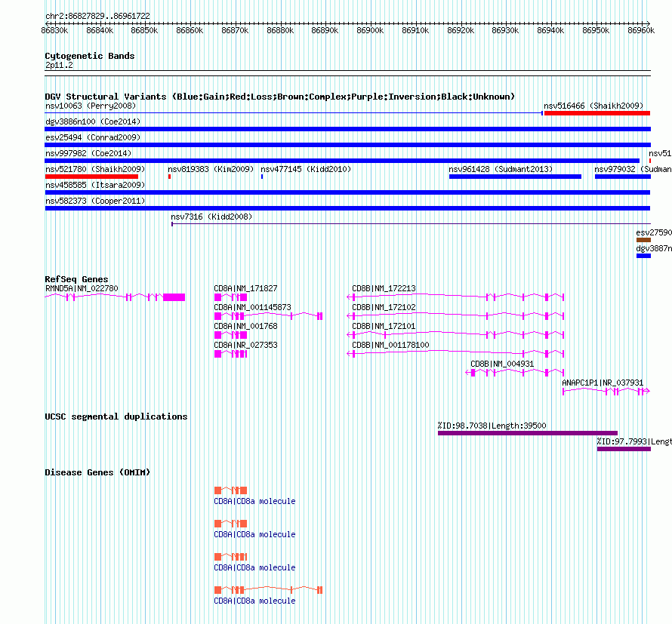
Task: Click the 86960k ruler position
Action: 641,30
